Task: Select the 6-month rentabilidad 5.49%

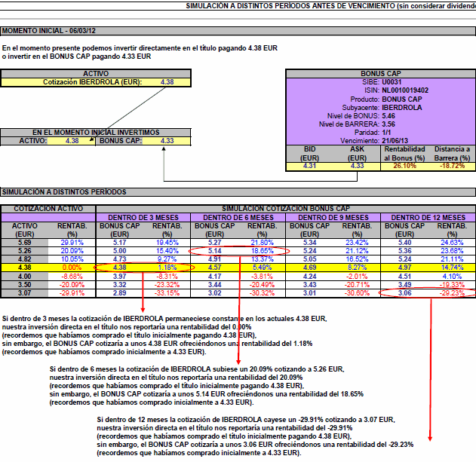Action: point(263,268)
